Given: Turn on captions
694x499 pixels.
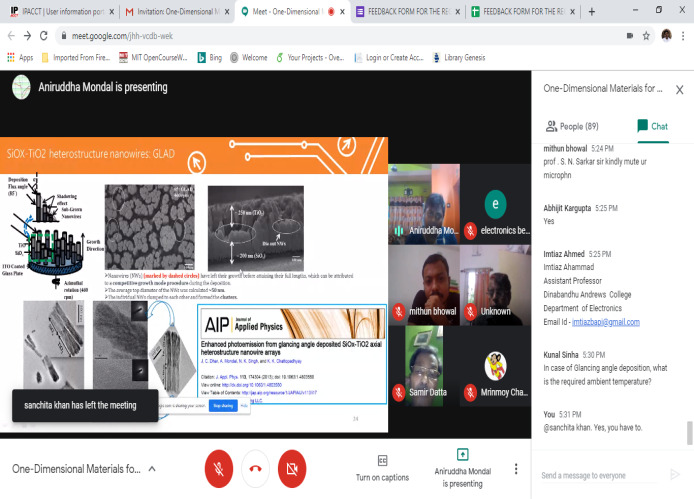Looking at the screenshot, I should coord(382,467).
